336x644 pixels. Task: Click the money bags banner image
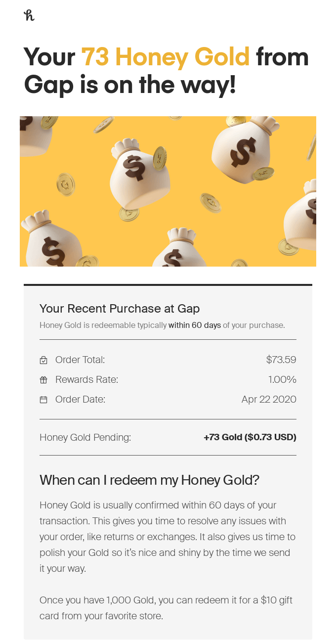(168, 191)
